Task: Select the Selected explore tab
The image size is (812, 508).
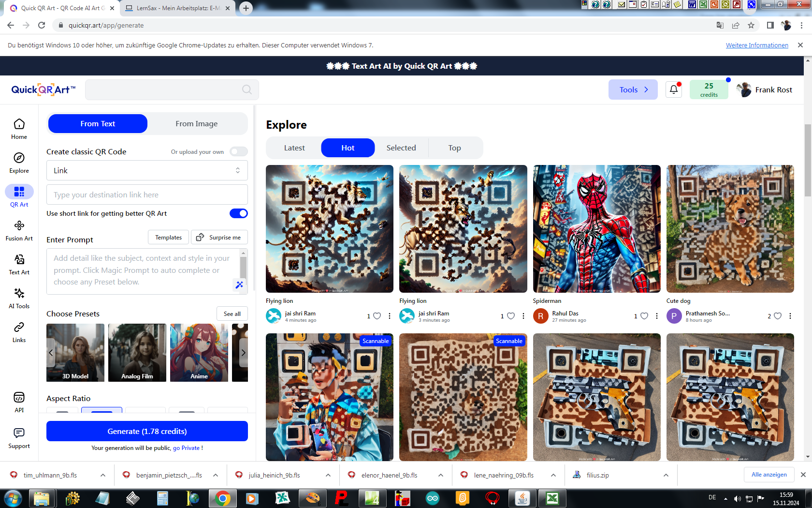Action: [x=401, y=148]
